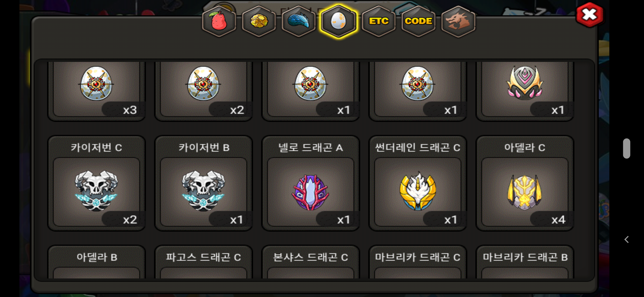This screenshot has width=644, height=297.
Task: Select the 카이저번 B skull egg
Action: pos(204,183)
